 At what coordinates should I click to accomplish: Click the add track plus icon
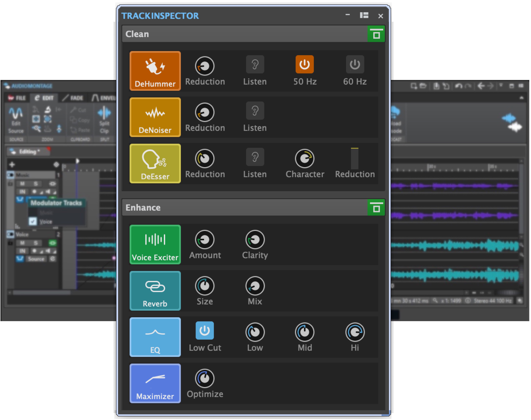pyautogui.click(x=12, y=164)
